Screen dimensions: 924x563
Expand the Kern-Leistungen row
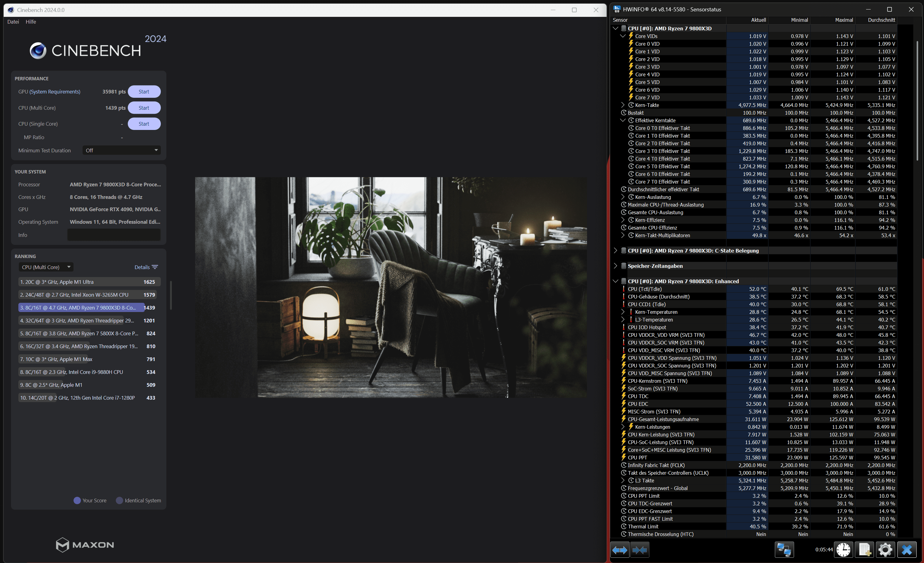coord(623,427)
